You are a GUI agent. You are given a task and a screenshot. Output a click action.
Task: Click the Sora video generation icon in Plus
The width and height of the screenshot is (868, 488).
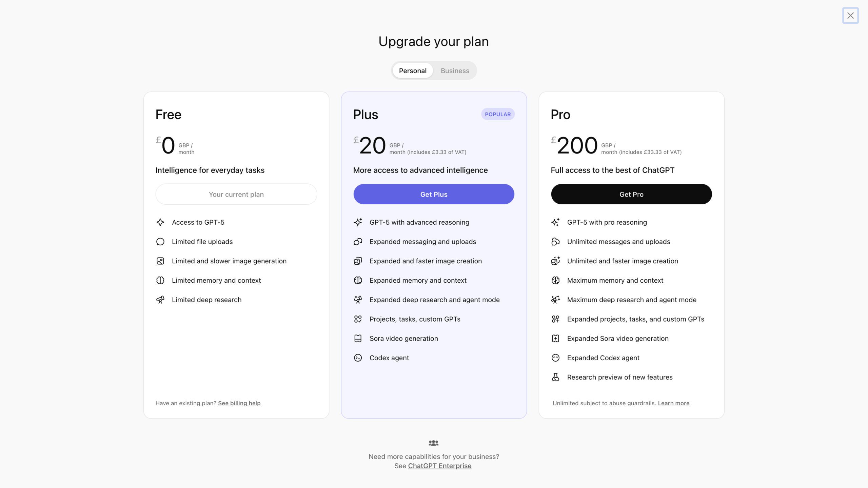pos(358,339)
